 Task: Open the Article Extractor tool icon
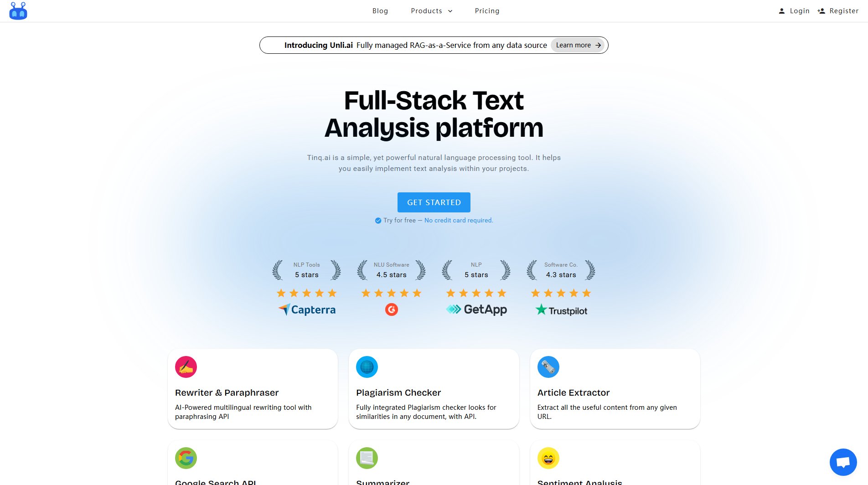548,366
